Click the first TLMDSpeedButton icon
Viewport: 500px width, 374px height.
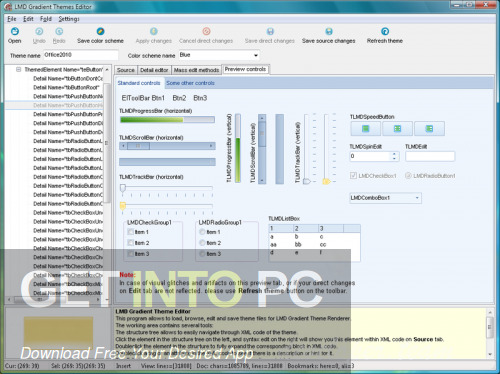pyautogui.click(x=365, y=128)
